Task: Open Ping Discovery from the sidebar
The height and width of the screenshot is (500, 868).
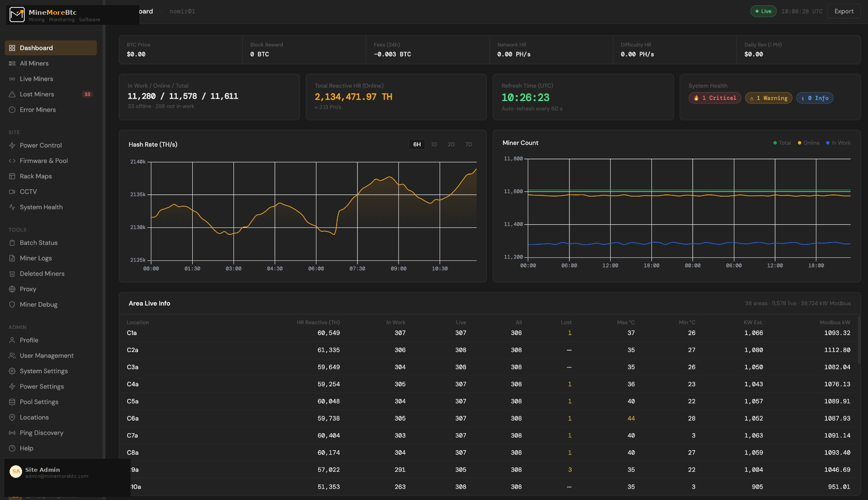Action: (x=41, y=433)
